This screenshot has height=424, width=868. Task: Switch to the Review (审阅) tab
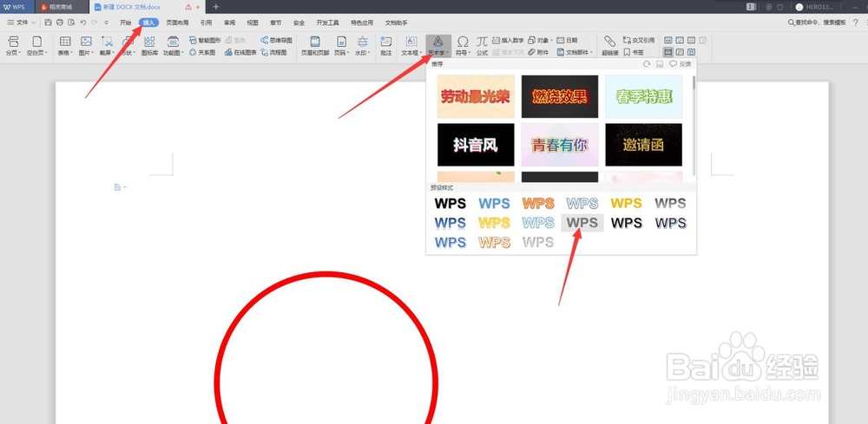click(x=229, y=23)
